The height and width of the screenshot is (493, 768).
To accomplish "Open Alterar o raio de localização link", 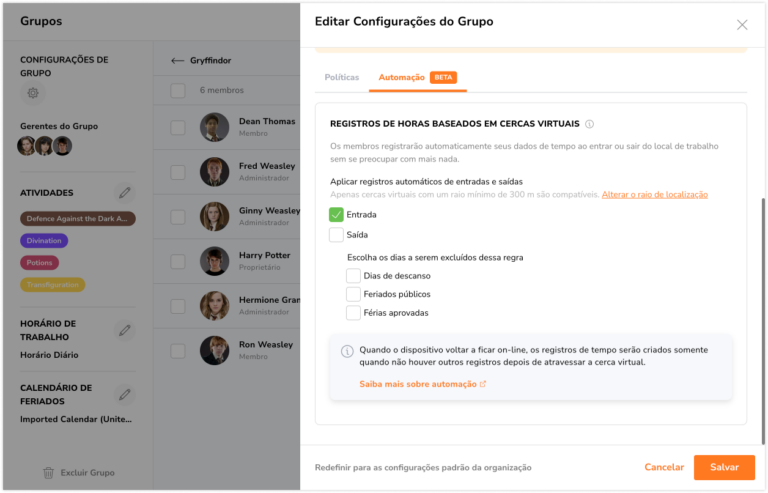I will (x=654, y=194).
